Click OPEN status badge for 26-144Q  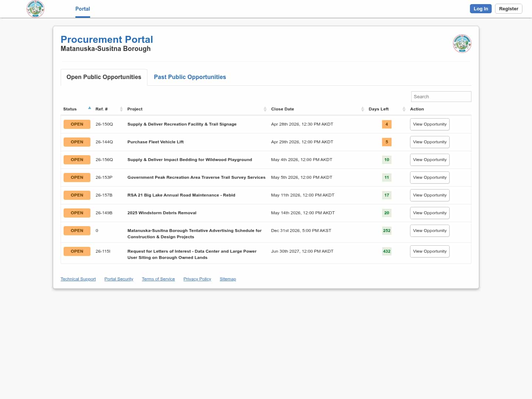pyautogui.click(x=77, y=142)
